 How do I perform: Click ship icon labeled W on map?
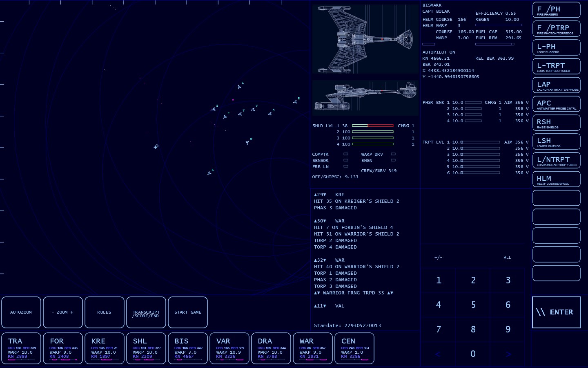tap(247, 142)
